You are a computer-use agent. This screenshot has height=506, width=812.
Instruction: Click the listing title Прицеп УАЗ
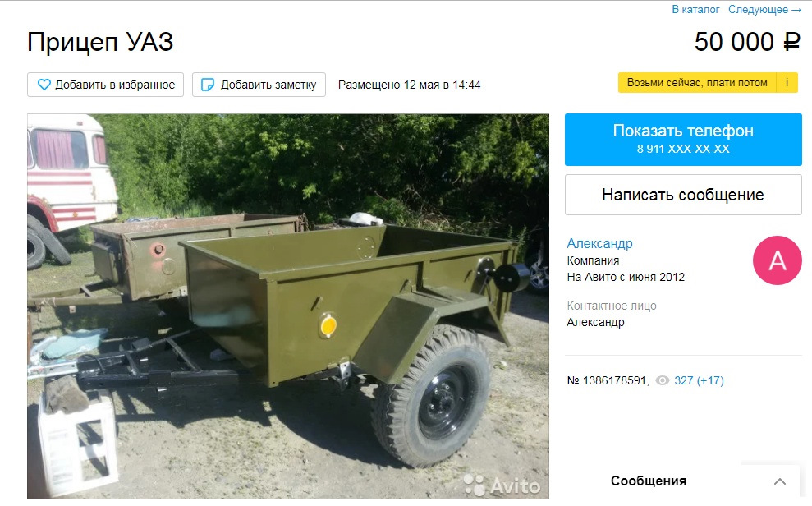(x=100, y=42)
